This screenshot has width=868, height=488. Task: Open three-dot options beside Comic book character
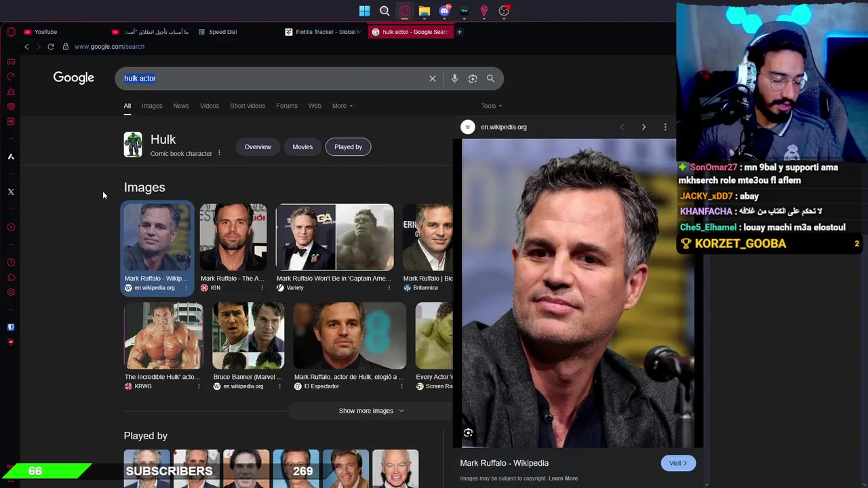[219, 153]
